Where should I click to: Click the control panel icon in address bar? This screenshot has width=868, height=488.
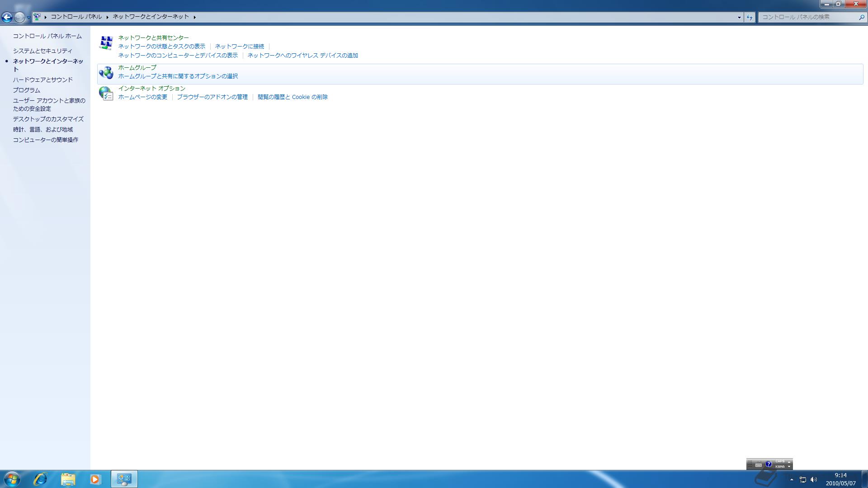click(37, 17)
